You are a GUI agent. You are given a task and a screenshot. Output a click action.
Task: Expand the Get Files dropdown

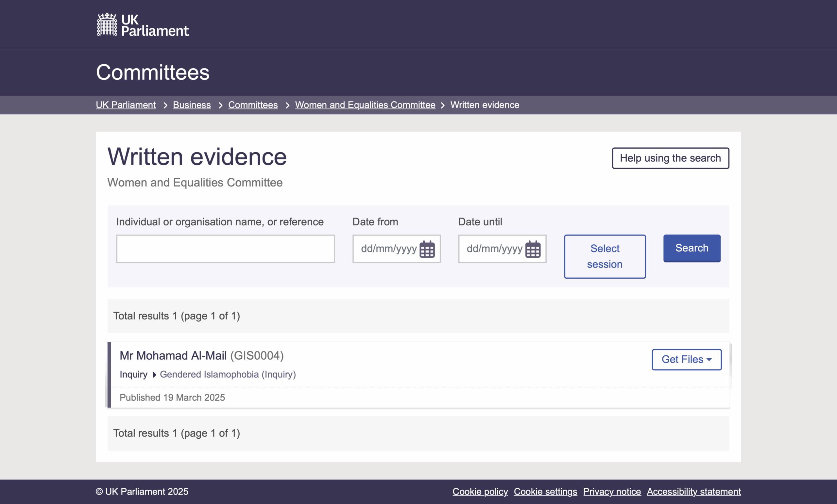coord(687,359)
